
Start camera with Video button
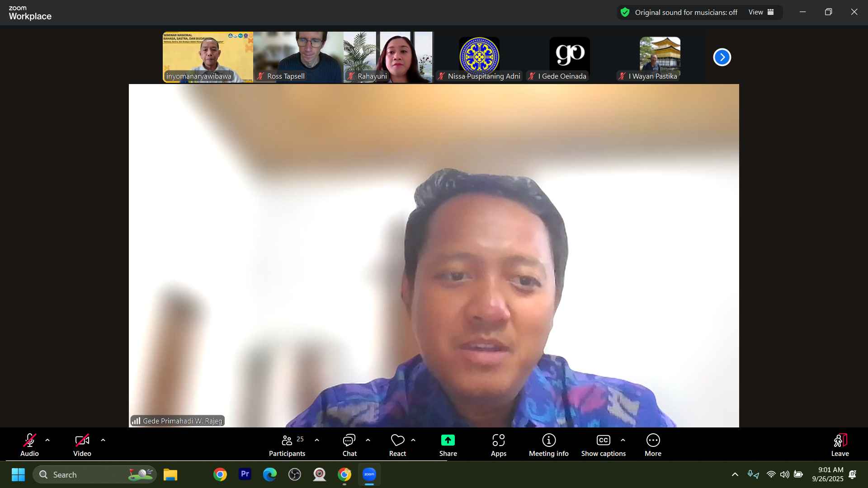[x=82, y=445]
